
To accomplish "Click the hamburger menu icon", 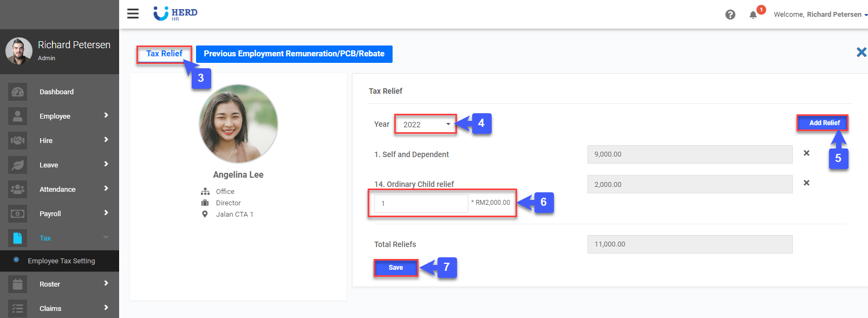I will pyautogui.click(x=133, y=14).
